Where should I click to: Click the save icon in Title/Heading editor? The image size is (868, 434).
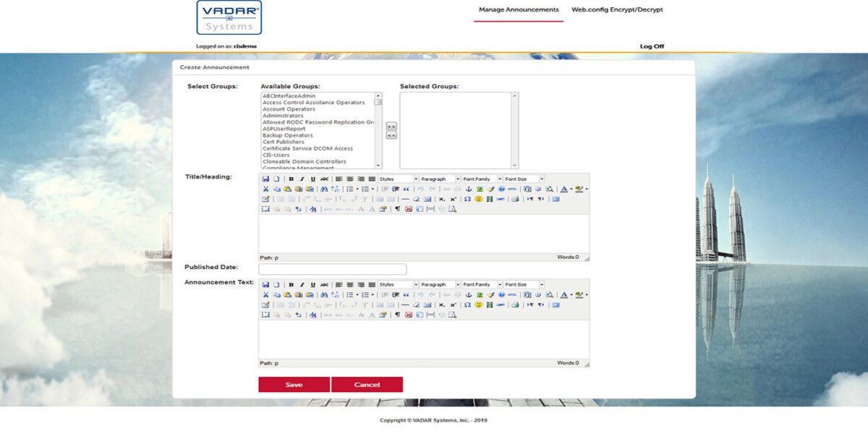click(265, 179)
